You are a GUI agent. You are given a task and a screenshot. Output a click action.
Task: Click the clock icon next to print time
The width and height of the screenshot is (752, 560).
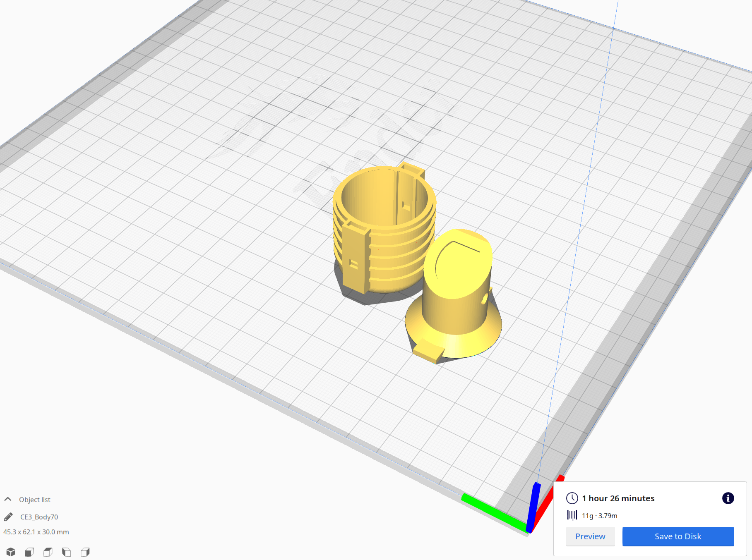[572, 498]
